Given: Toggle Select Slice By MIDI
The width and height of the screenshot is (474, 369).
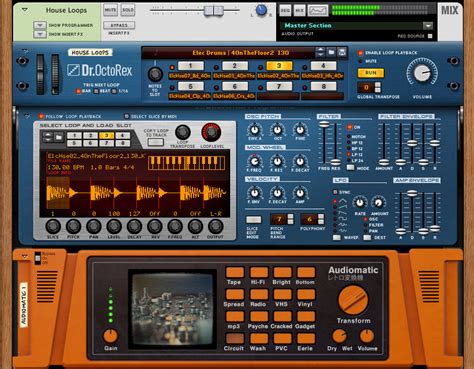Looking at the screenshot, I should pyautogui.click(x=126, y=116).
